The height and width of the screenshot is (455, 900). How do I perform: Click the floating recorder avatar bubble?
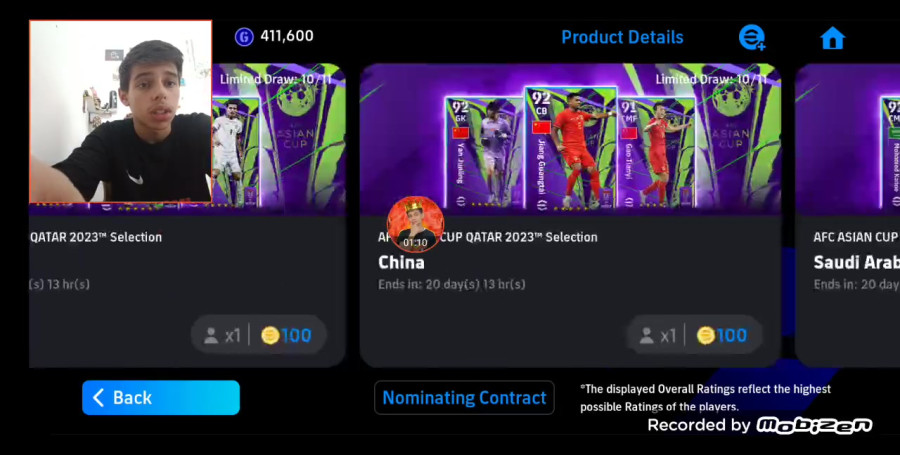coord(415,224)
